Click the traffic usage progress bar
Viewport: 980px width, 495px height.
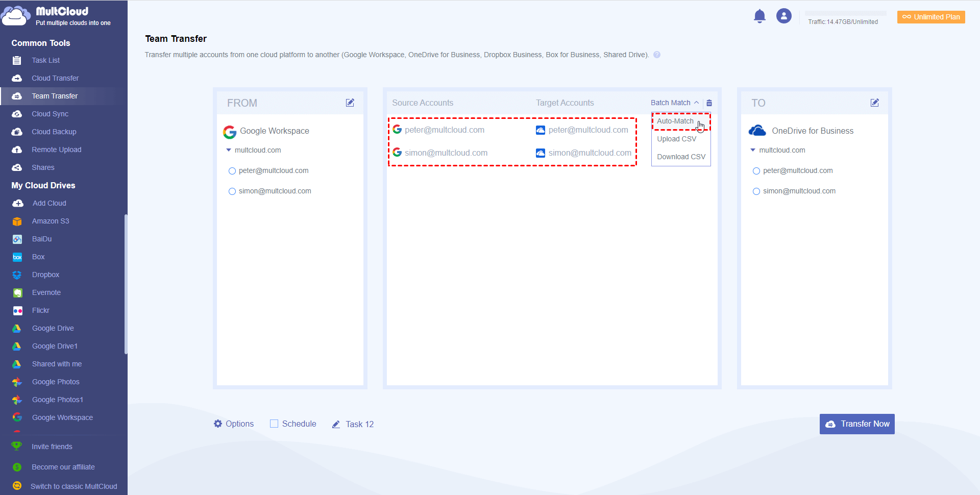[x=846, y=13]
